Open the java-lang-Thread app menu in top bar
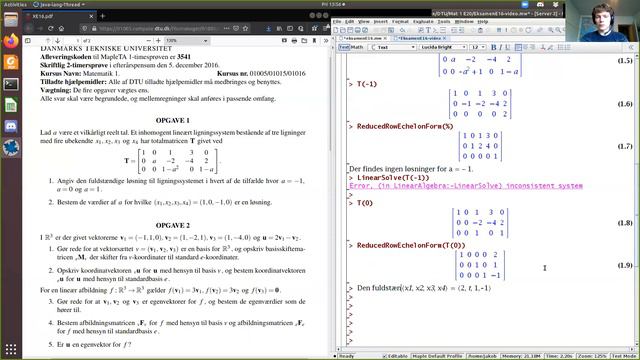 tap(58, 4)
